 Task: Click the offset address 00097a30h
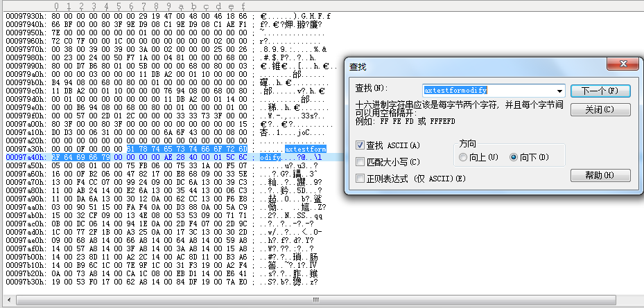point(26,149)
